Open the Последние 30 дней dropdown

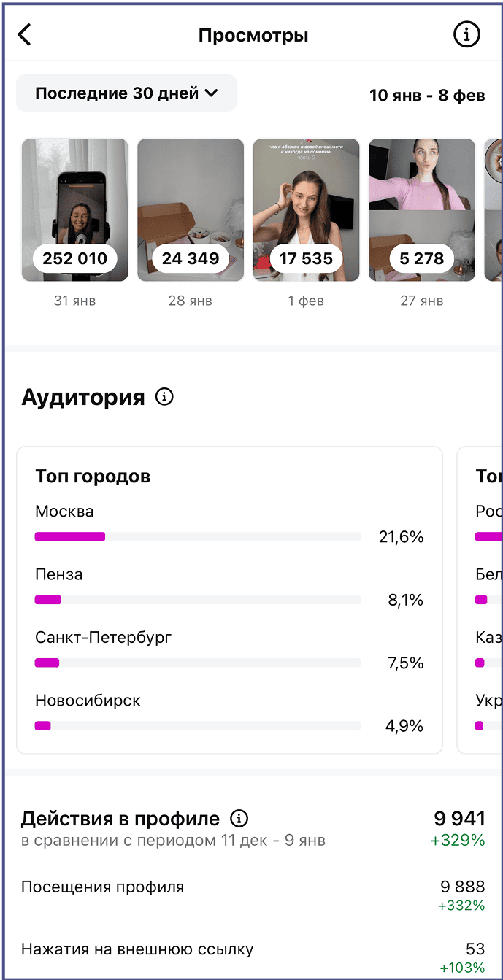[x=126, y=93]
